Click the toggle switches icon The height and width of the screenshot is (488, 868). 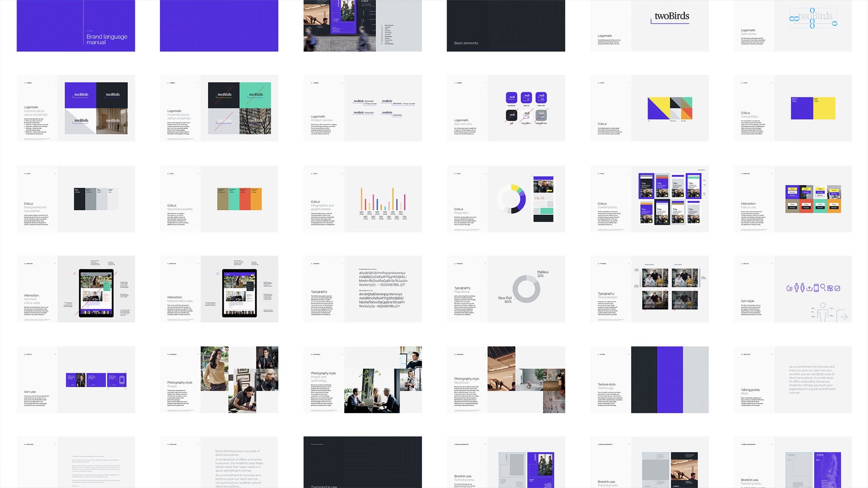830,288
